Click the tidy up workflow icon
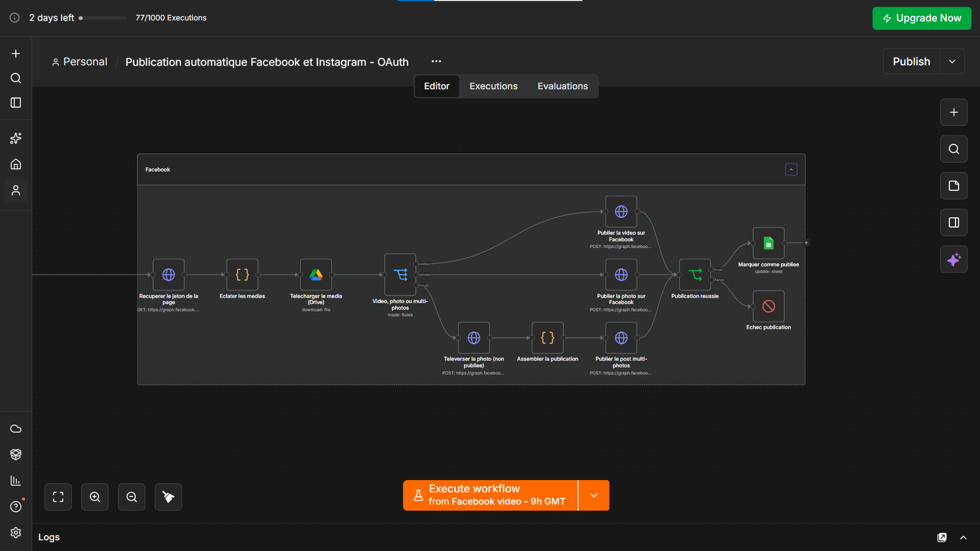The image size is (980, 551). click(168, 497)
